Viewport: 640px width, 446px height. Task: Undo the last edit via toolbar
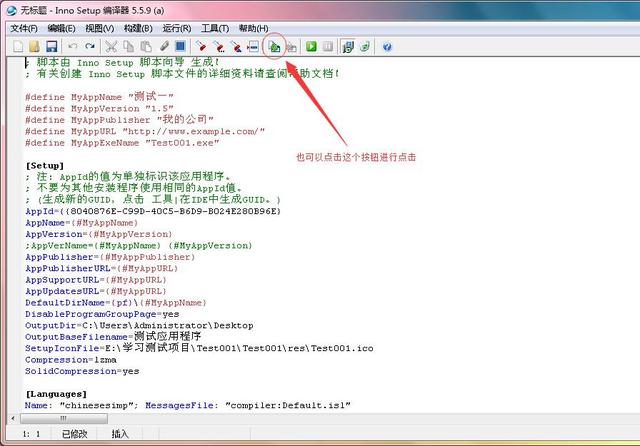click(x=73, y=47)
